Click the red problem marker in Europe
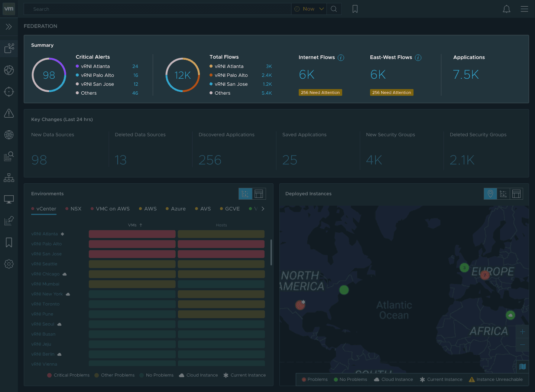Screen dimensions: 535x392 pyautogui.click(x=485, y=275)
